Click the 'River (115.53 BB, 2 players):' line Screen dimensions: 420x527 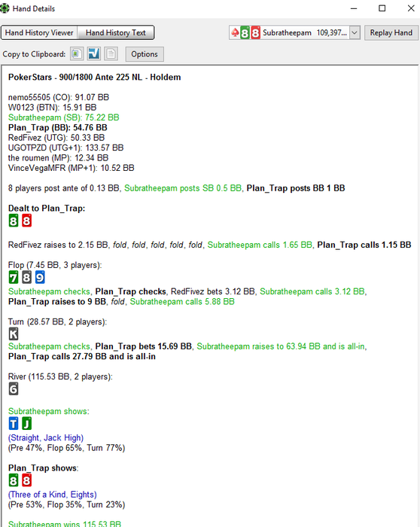[60, 376]
